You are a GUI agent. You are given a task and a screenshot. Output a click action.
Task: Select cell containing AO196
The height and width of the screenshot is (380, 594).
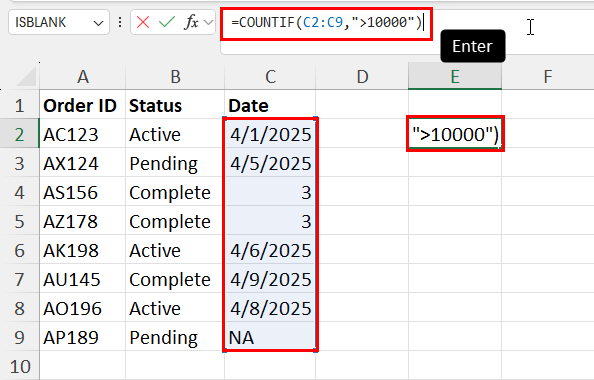(x=83, y=308)
